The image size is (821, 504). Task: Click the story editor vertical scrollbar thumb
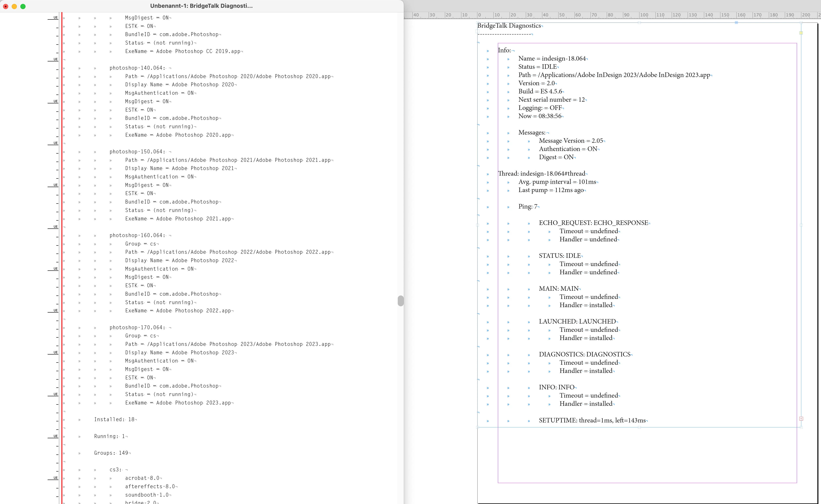(x=401, y=301)
